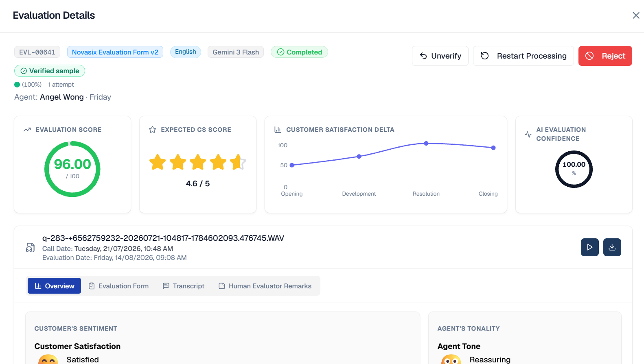Viewport: 644px width, 364px height.
Task: Click the Gemini 3 Flash model badge
Action: (x=236, y=52)
